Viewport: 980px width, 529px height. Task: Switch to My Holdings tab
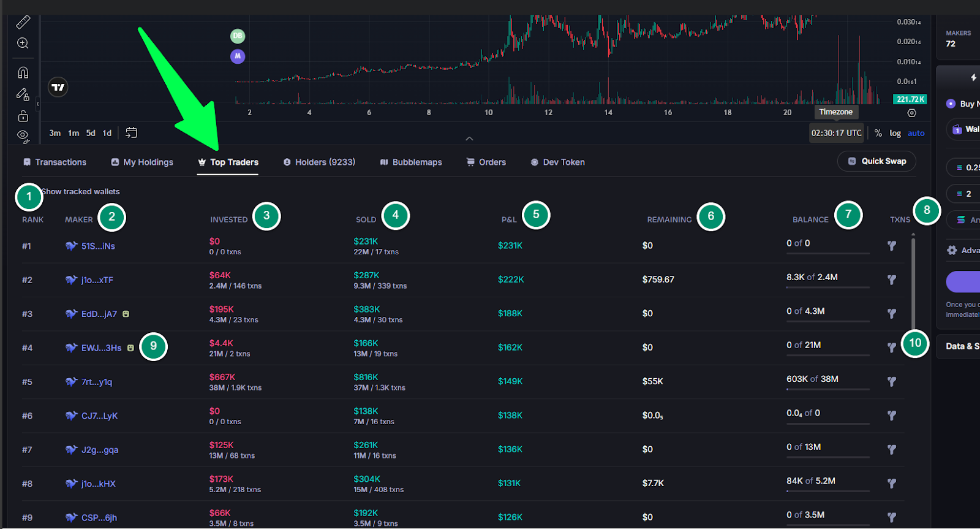point(142,162)
